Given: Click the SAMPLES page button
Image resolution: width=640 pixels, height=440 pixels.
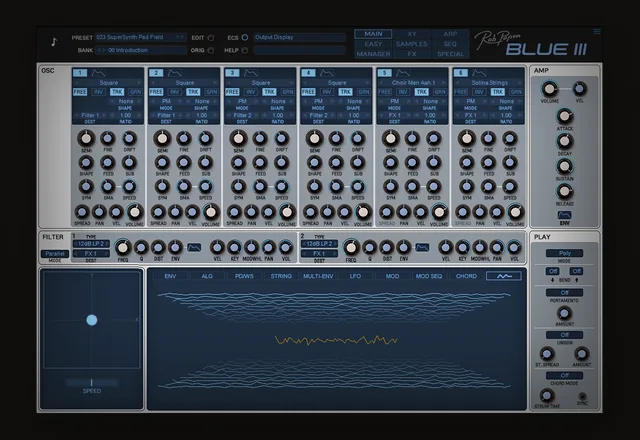Looking at the screenshot, I should [x=411, y=44].
